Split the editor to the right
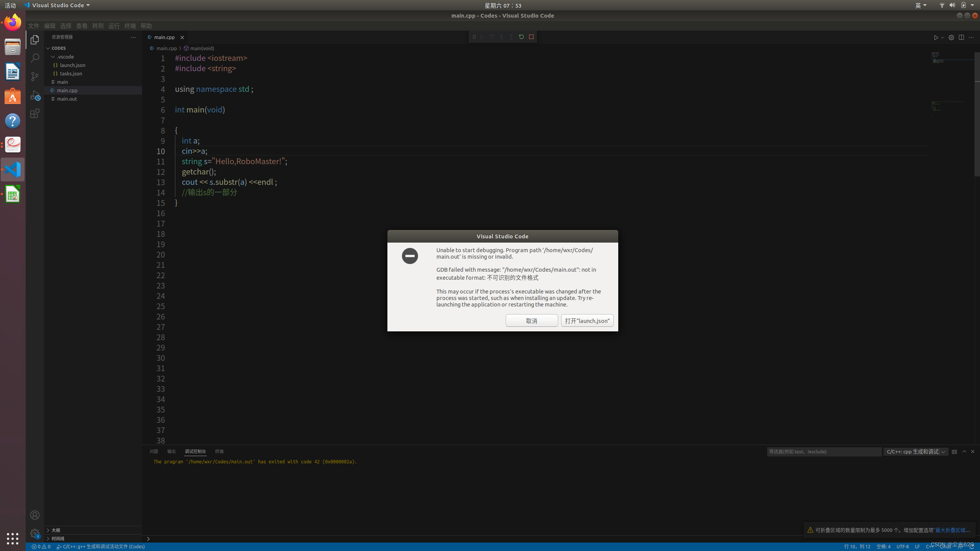This screenshot has height=551, width=980. click(x=961, y=37)
